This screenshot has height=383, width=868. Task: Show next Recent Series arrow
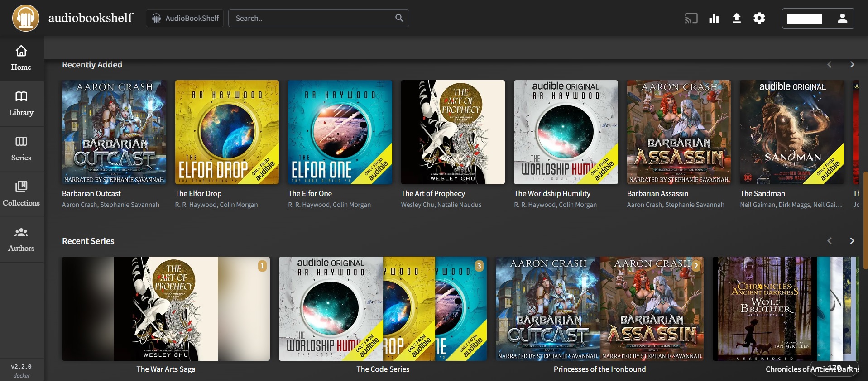coord(852,241)
